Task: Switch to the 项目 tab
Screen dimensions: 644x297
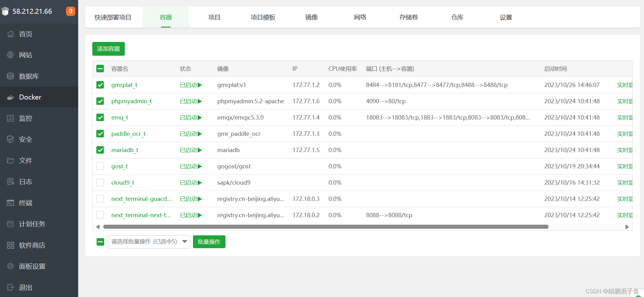Action: tap(214, 17)
